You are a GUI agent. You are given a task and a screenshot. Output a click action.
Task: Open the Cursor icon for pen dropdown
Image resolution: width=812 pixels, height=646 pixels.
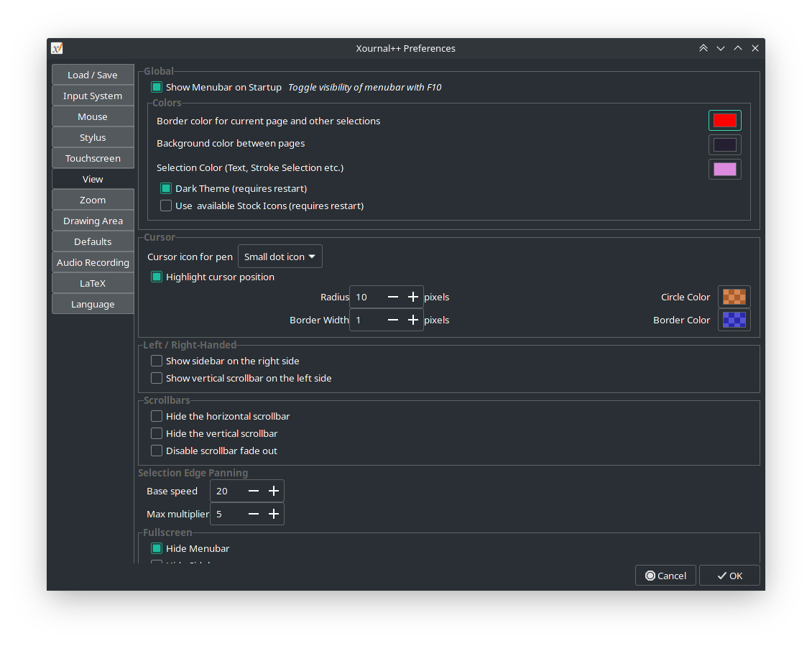click(280, 257)
